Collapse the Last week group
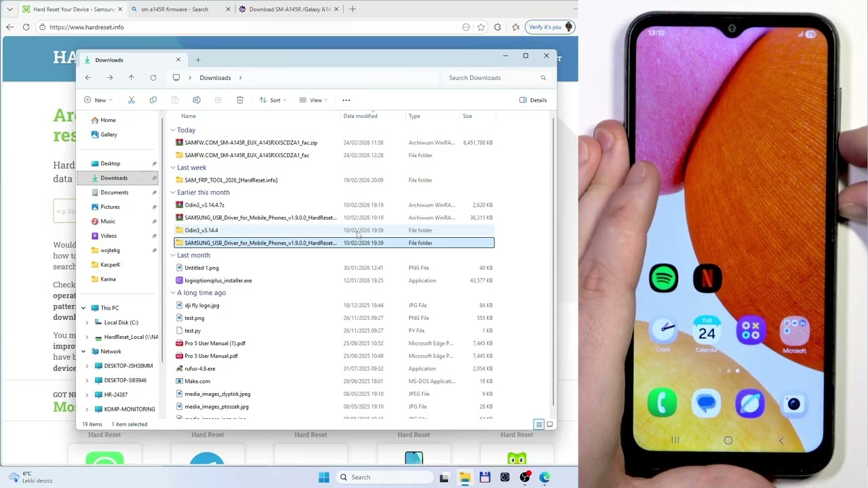 coord(173,167)
